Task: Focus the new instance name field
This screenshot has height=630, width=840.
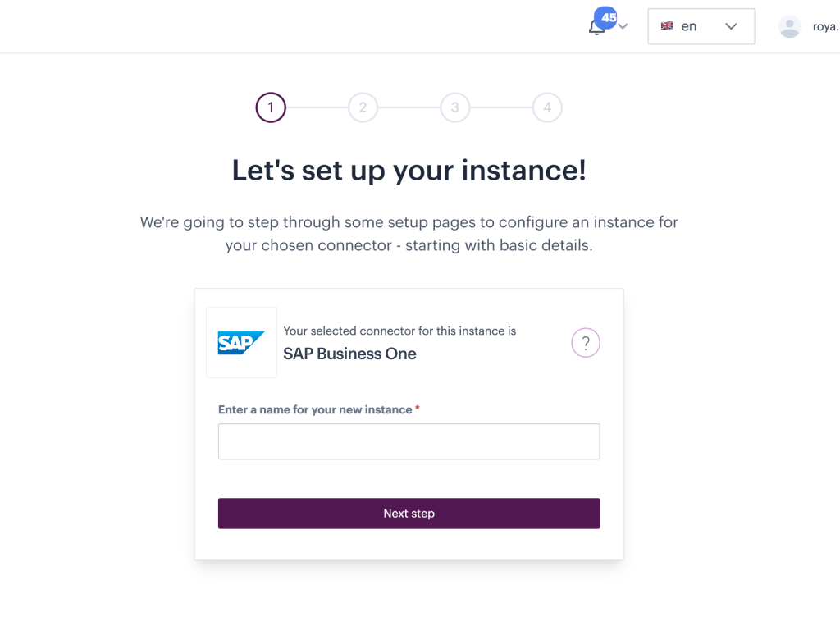Action: (x=409, y=441)
